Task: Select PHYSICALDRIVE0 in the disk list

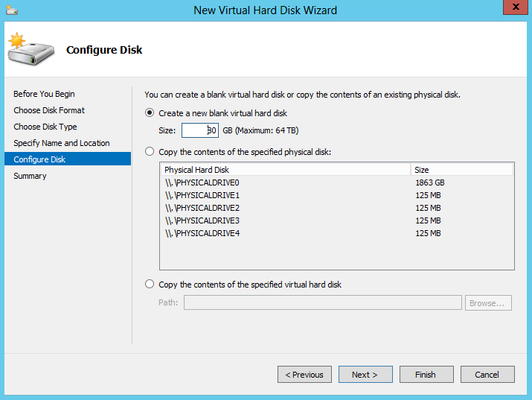Action: 202,182
